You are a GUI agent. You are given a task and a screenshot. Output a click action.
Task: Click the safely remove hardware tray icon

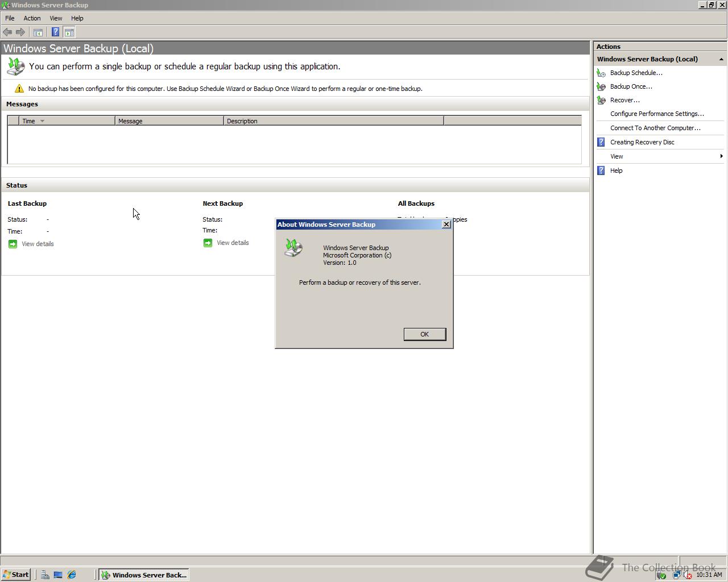click(661, 575)
